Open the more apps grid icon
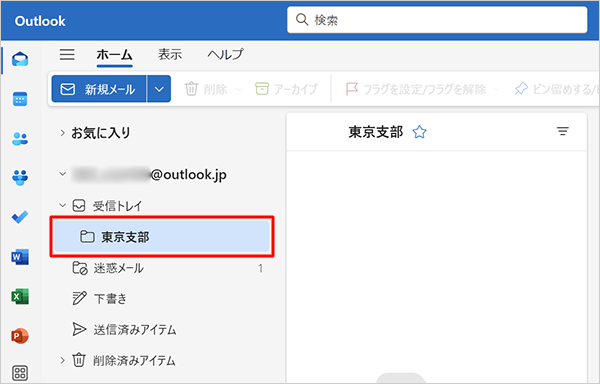 coord(20,372)
